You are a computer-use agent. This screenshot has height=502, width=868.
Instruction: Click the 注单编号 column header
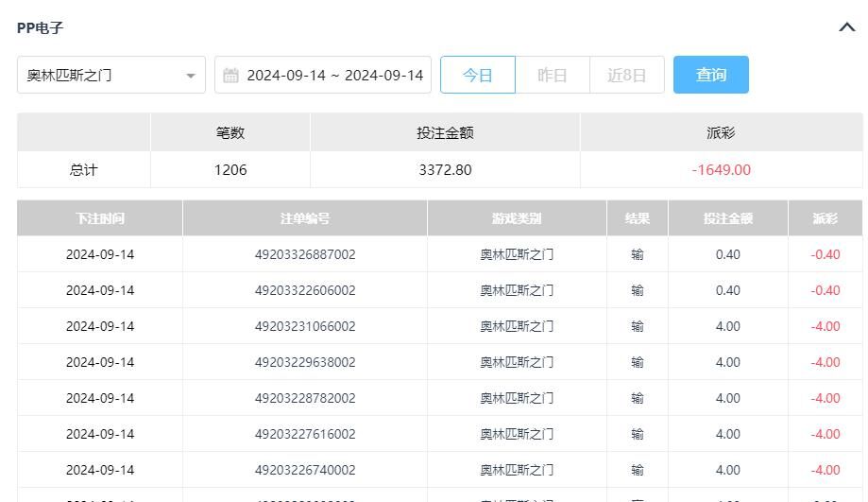click(305, 218)
